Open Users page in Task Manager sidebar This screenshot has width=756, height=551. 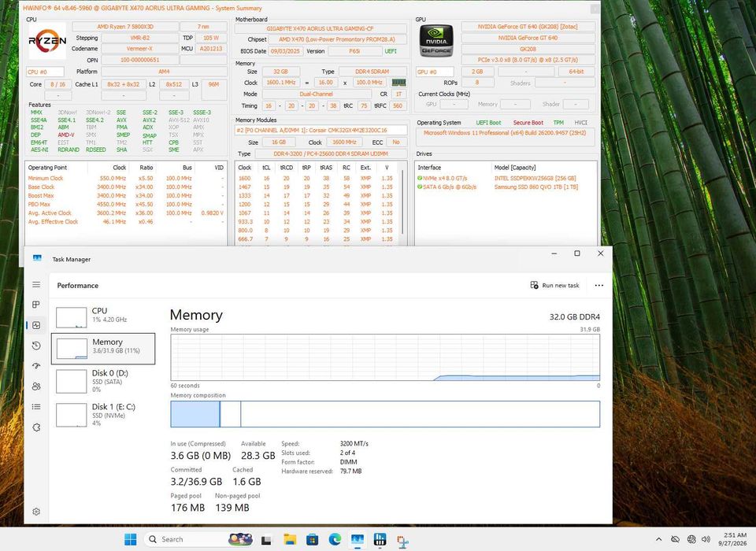pos(36,386)
